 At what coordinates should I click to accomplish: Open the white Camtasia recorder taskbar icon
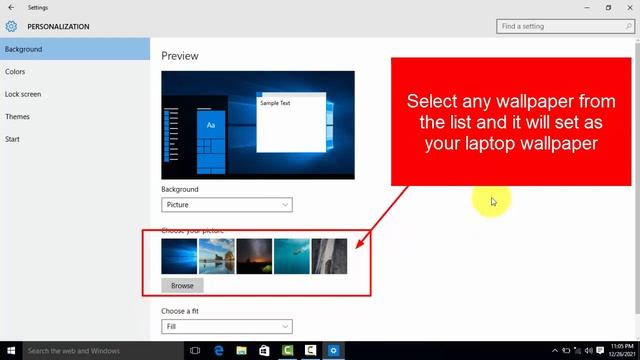pos(310,351)
